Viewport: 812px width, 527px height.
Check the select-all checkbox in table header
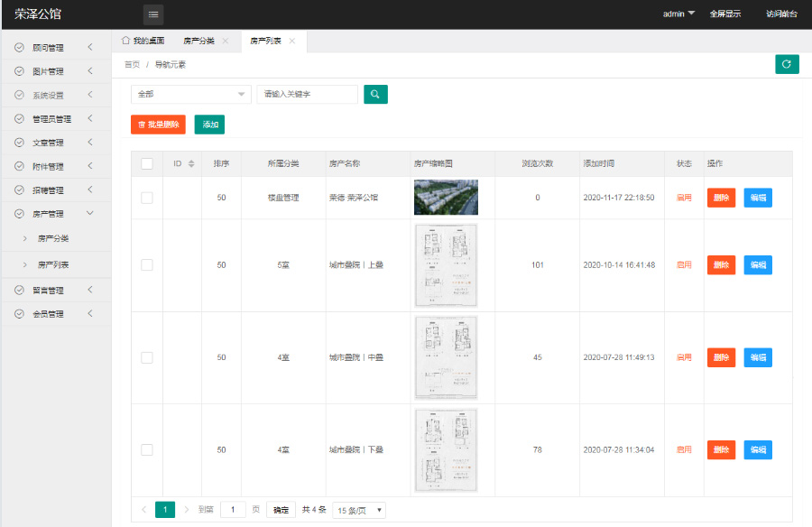tap(147, 163)
